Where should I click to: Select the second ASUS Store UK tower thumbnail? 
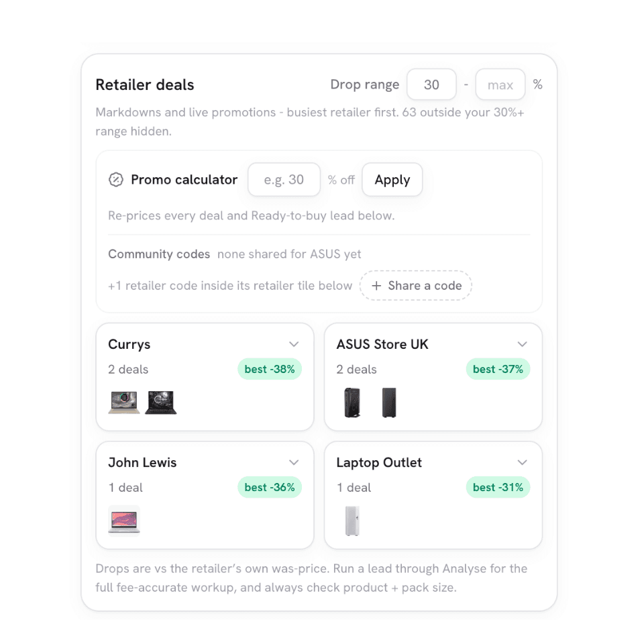[389, 402]
